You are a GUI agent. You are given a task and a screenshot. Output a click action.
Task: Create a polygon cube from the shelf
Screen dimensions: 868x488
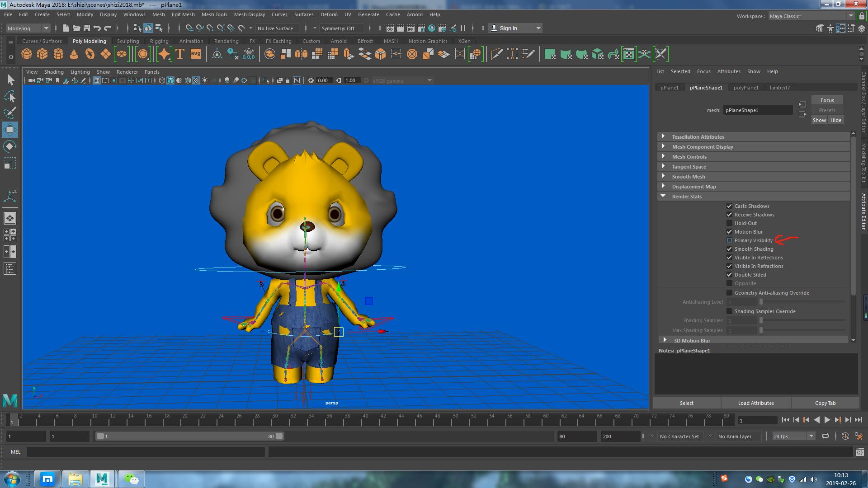42,54
